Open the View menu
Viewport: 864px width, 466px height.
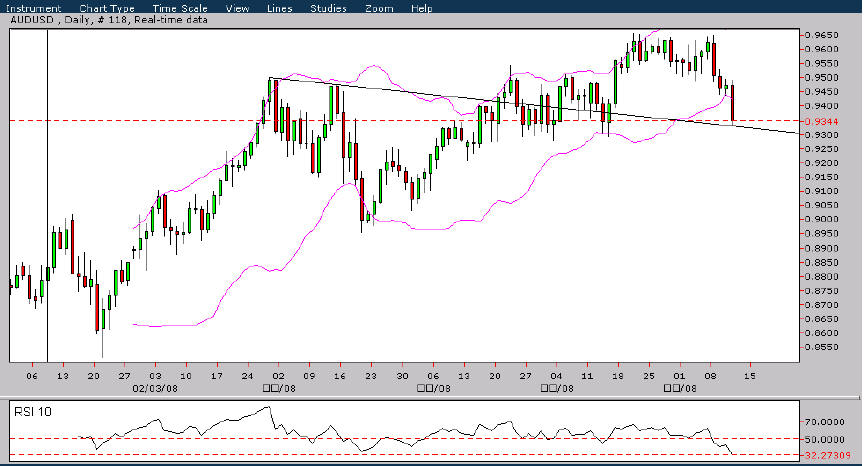point(237,8)
